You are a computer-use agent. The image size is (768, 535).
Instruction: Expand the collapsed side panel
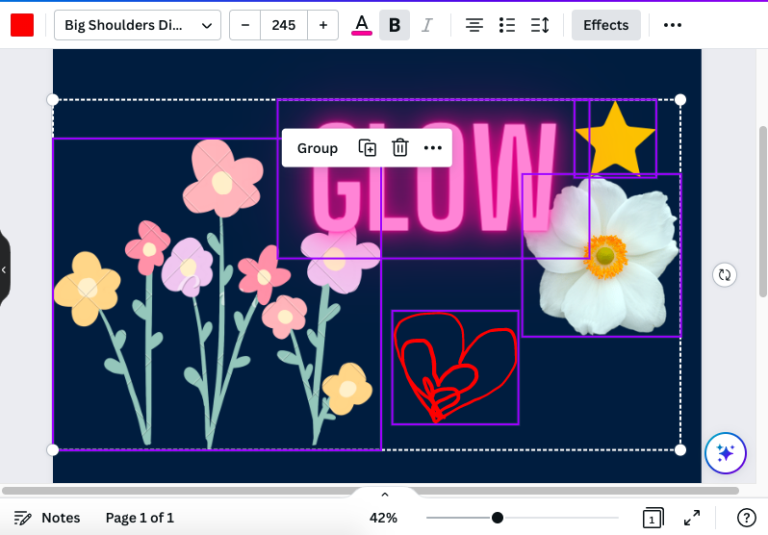click(4, 269)
